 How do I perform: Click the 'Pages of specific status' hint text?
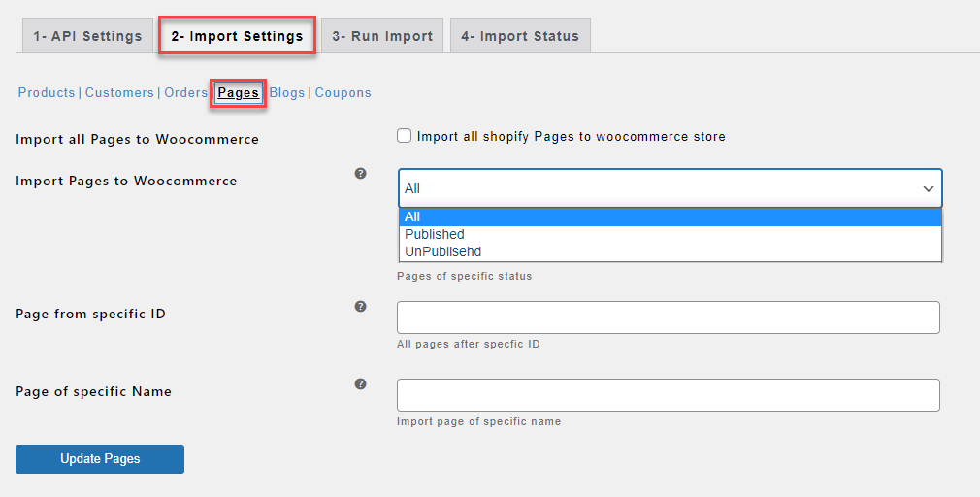tap(465, 276)
